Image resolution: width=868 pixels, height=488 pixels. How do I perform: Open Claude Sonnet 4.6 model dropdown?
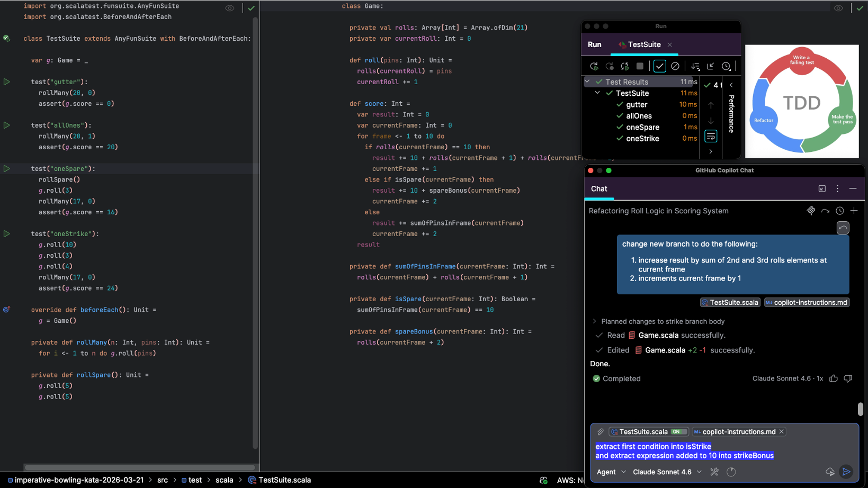[x=667, y=472]
